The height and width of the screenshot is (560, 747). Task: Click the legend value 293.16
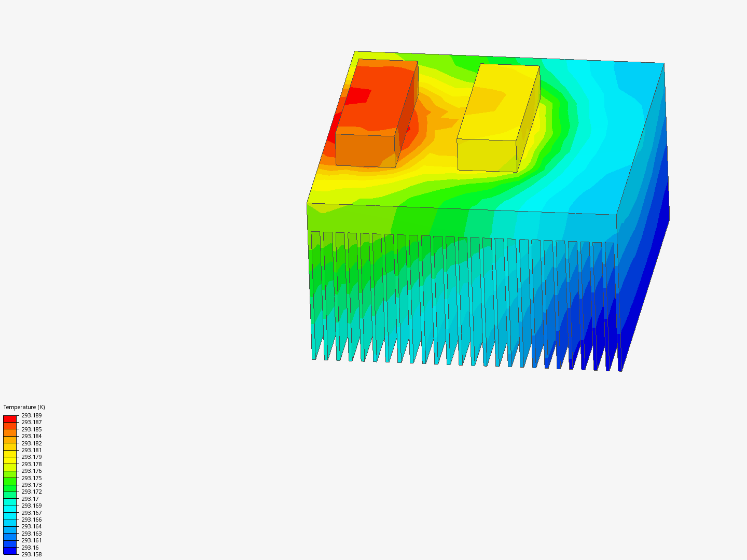tap(30, 548)
